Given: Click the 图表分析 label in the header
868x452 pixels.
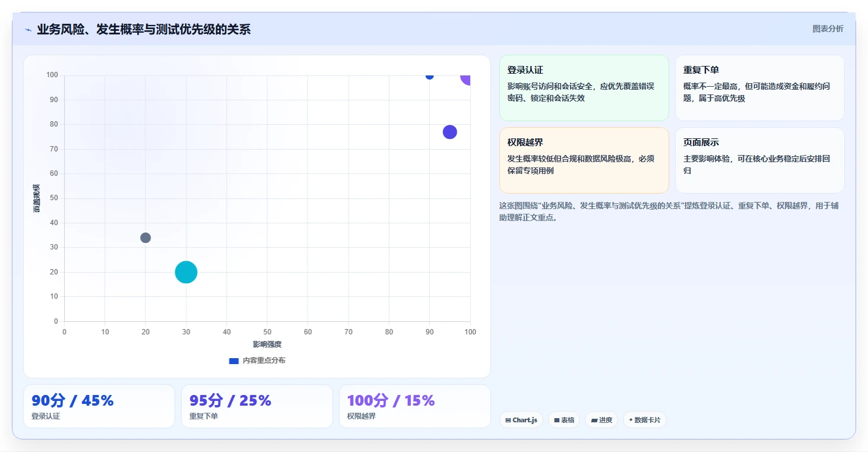Looking at the screenshot, I should pyautogui.click(x=828, y=29).
